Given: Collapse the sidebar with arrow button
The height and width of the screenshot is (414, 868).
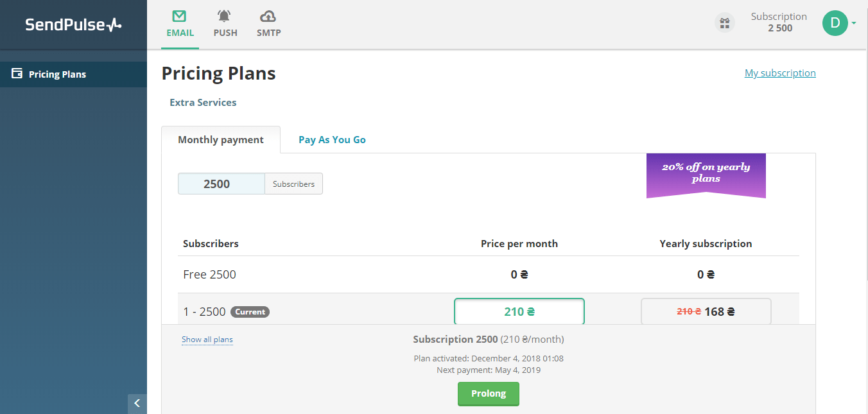Looking at the screenshot, I should point(137,403).
